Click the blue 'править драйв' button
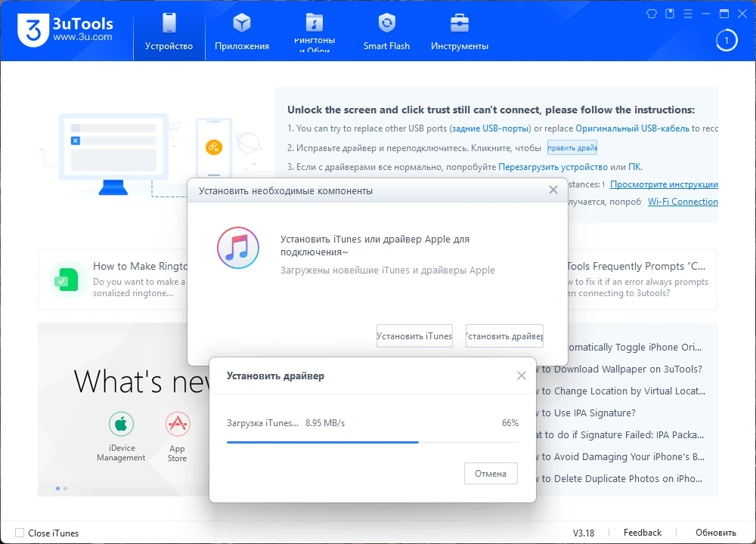The image size is (756, 544). click(x=572, y=147)
